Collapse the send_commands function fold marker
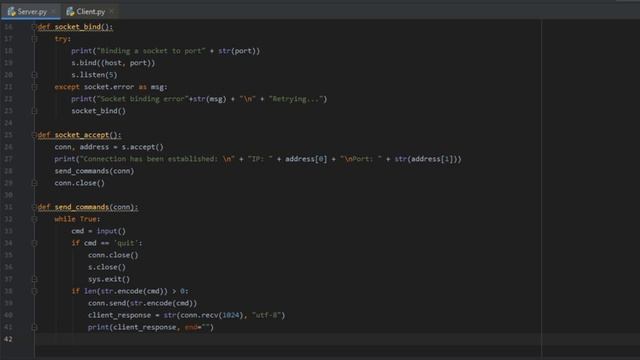 click(34, 207)
